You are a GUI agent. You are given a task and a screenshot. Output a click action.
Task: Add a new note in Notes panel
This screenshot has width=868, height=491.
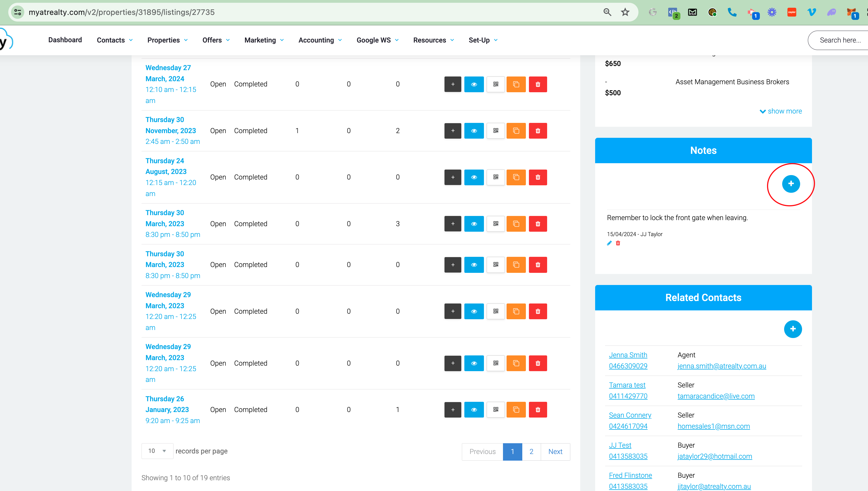coord(791,184)
